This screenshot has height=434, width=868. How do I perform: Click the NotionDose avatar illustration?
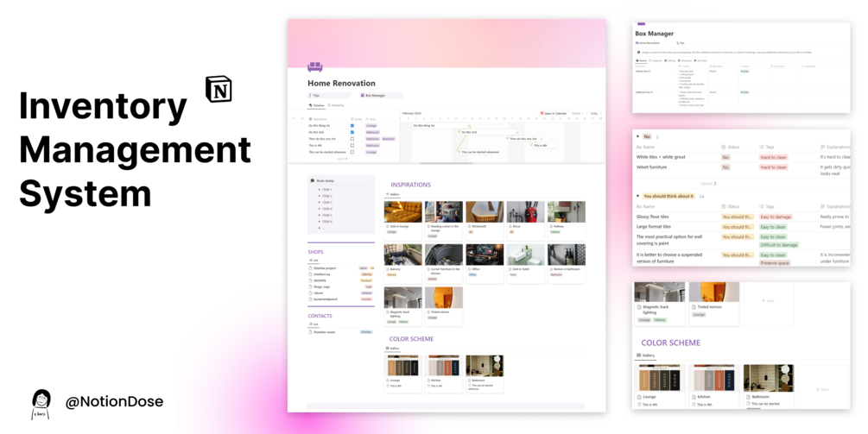pos(41,404)
